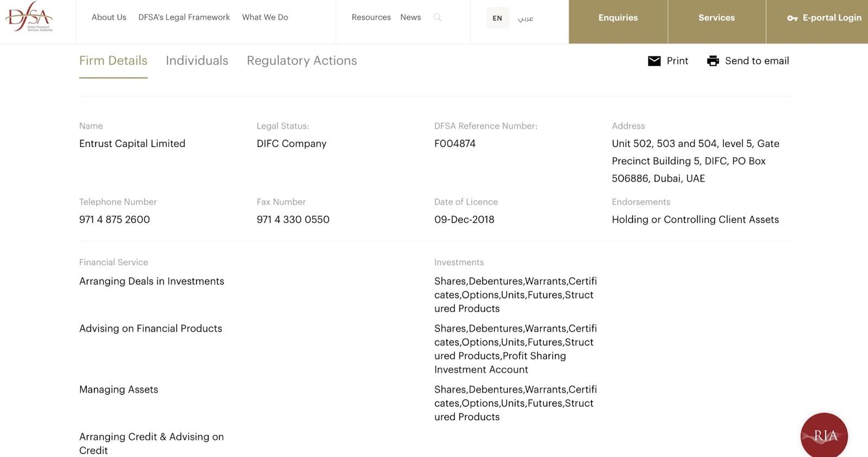Open the search magnifier icon
Viewport: 868px width, 457px height.
(x=437, y=17)
